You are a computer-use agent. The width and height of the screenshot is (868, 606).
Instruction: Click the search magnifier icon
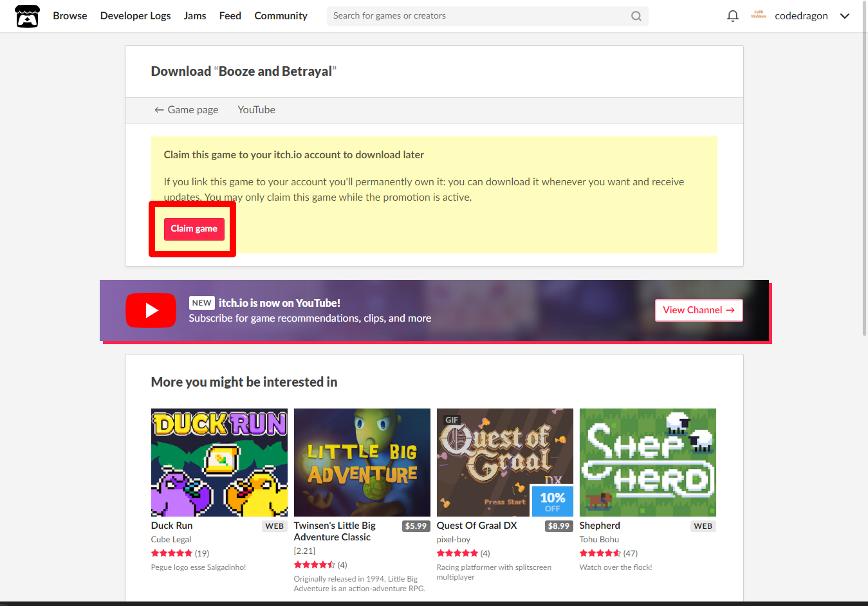coord(636,16)
